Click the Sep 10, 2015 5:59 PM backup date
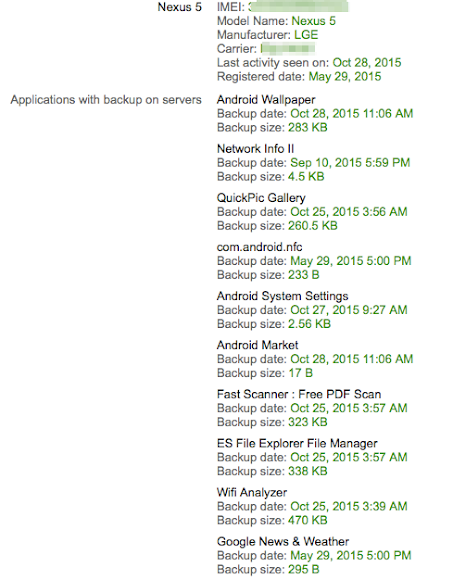 point(350,163)
